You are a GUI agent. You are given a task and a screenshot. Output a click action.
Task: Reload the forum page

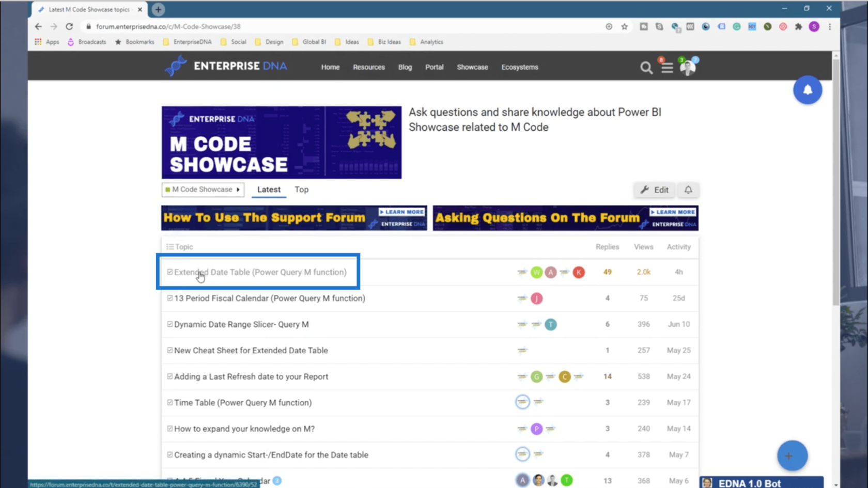(x=69, y=26)
